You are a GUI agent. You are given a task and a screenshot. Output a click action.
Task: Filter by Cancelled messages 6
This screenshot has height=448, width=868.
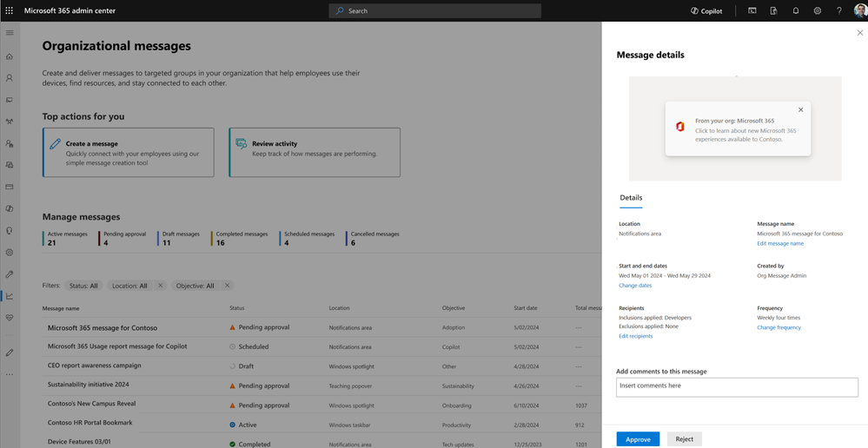click(373, 239)
